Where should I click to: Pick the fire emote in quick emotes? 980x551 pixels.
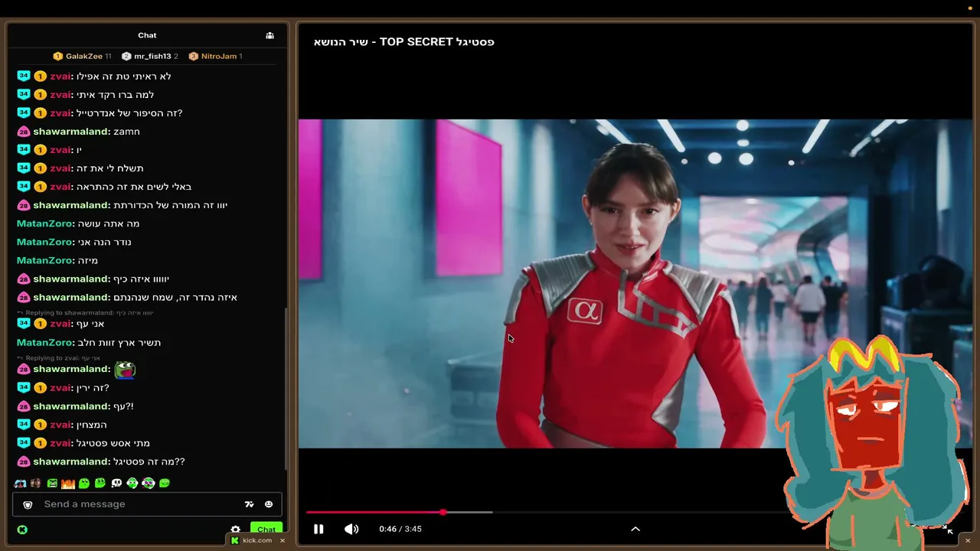point(68,483)
